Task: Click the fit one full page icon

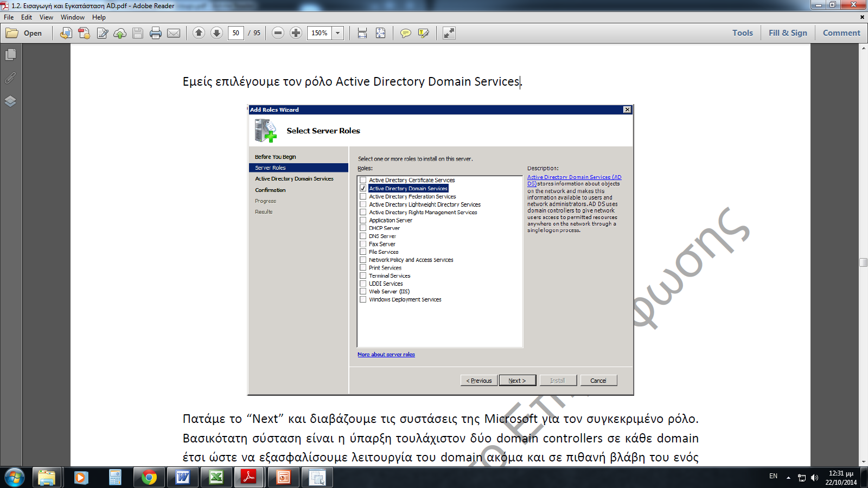Action: point(381,33)
